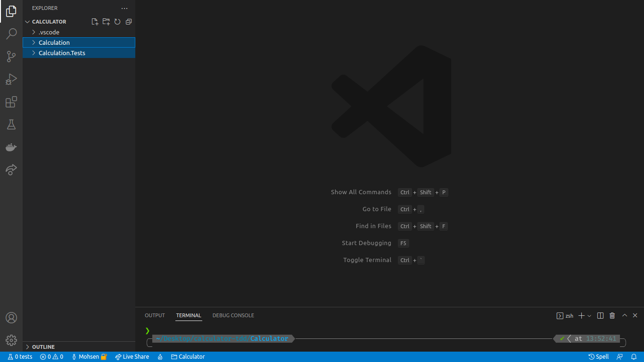
Task: Click the Refresh Explorer icon
Action: click(x=117, y=22)
